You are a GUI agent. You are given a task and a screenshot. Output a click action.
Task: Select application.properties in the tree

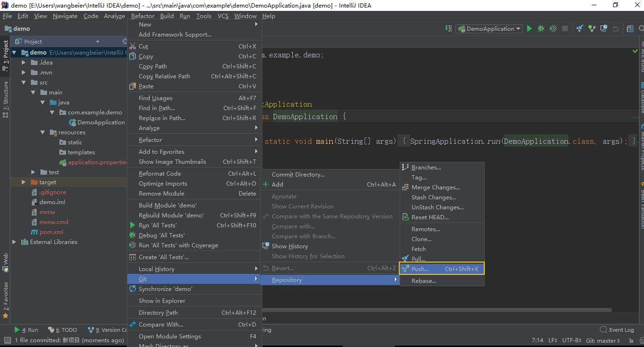click(x=93, y=162)
